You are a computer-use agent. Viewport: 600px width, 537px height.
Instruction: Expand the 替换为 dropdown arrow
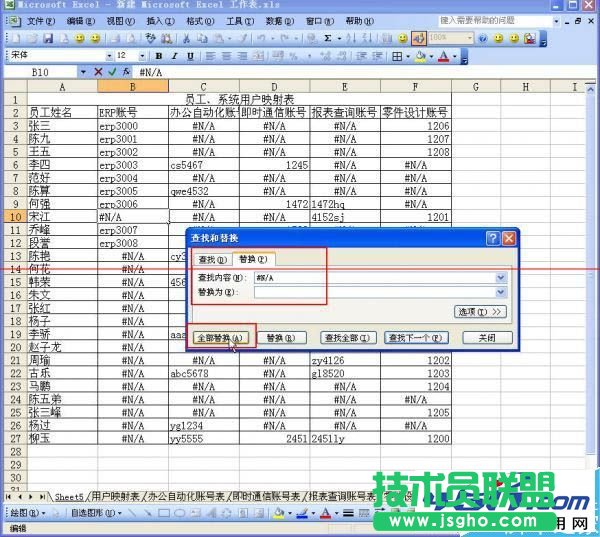[501, 292]
